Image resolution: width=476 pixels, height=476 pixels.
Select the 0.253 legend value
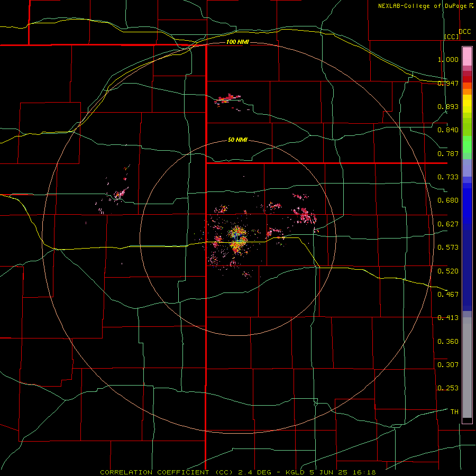448,388
